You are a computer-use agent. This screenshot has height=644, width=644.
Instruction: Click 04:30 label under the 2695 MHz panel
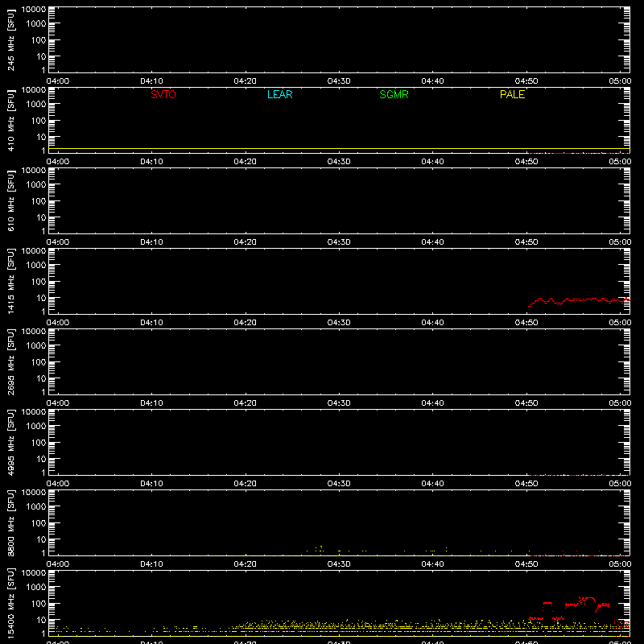pyautogui.click(x=339, y=403)
